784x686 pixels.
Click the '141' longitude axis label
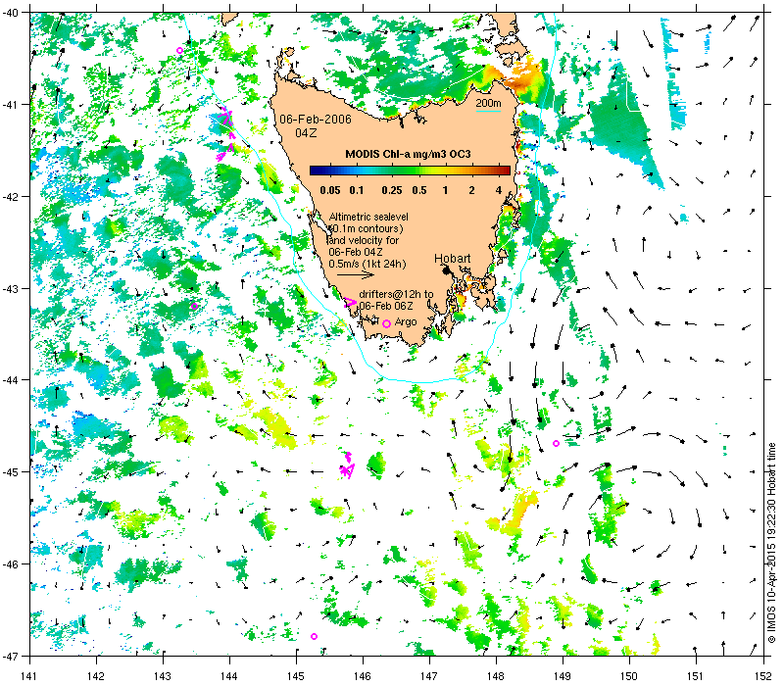(29, 676)
